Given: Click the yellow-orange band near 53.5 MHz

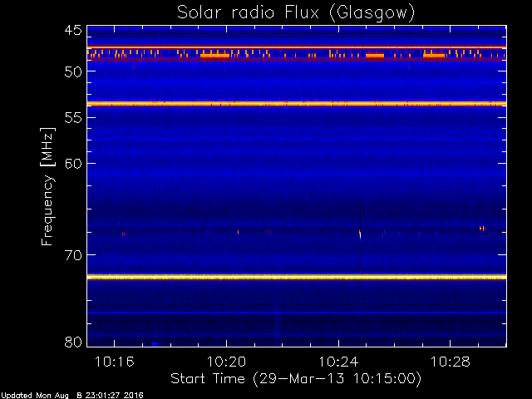Looking at the screenshot, I should click(x=297, y=104).
